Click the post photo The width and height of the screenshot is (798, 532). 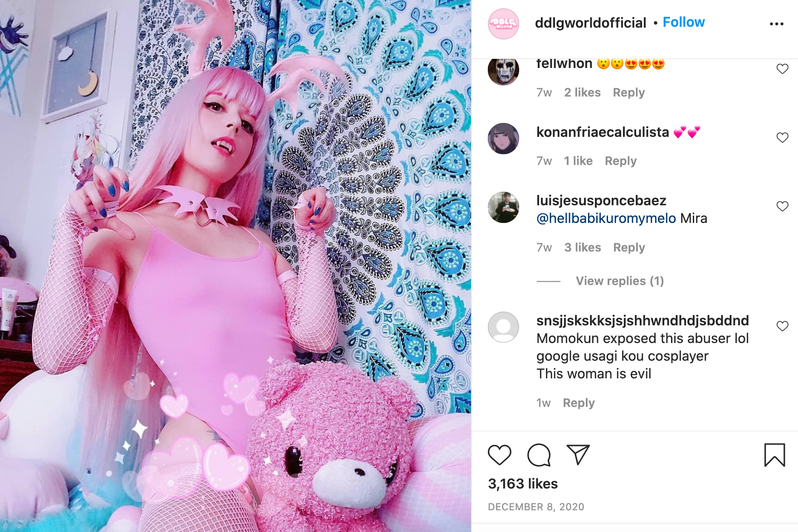235,266
